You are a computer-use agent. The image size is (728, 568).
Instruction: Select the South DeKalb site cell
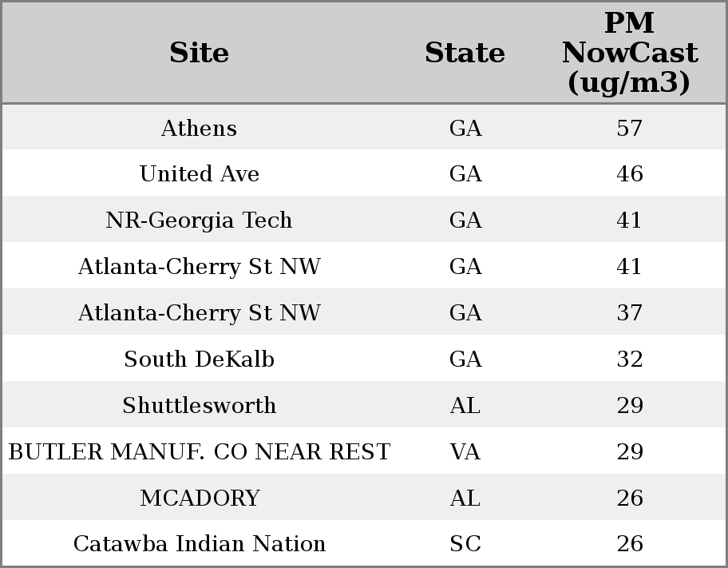pos(199,359)
